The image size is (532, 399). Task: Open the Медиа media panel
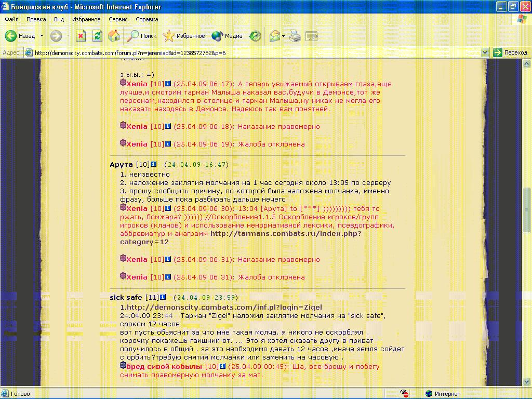[228, 36]
